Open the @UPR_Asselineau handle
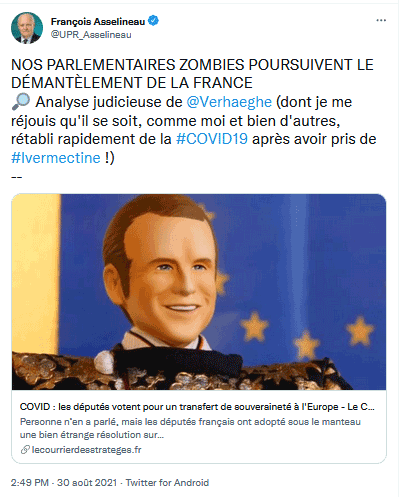The height and width of the screenshot is (497, 400). pos(91,35)
